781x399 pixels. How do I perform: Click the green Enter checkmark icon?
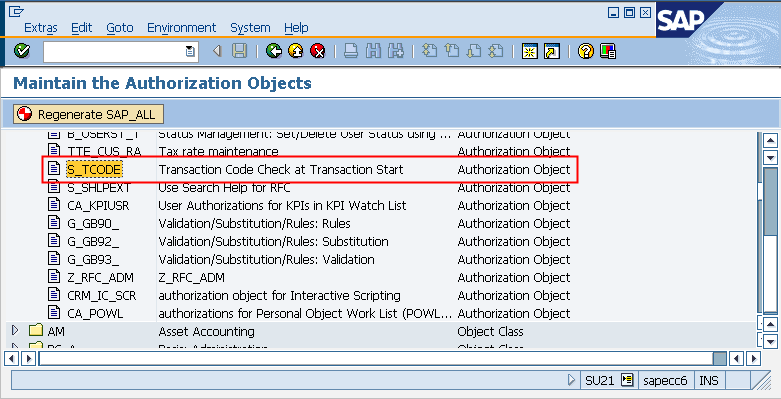pyautogui.click(x=21, y=51)
